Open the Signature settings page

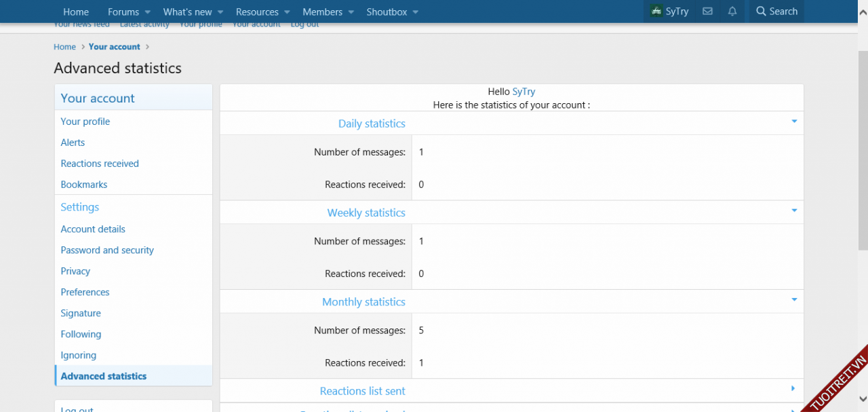(81, 313)
